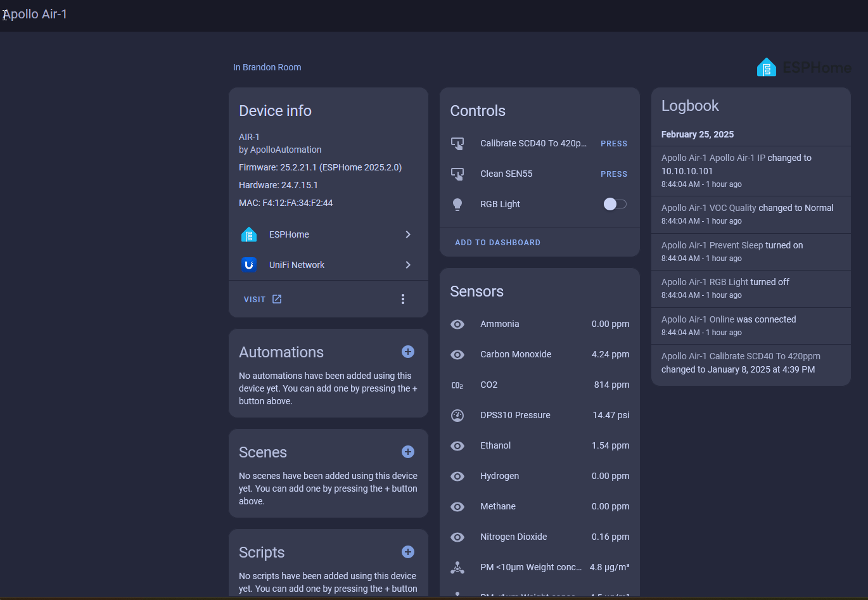This screenshot has width=868, height=600.
Task: Toggle the RGB Light switch
Action: coord(615,204)
